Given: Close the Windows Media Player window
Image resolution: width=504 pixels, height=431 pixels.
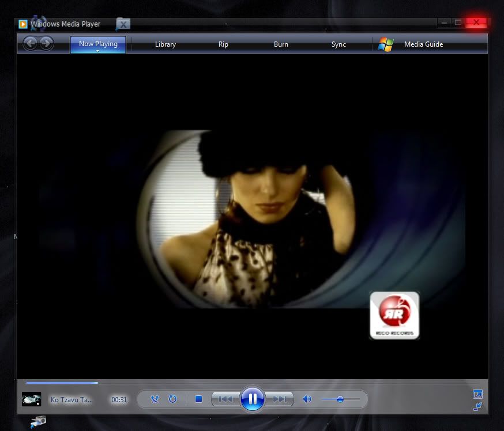Looking at the screenshot, I should [x=476, y=22].
